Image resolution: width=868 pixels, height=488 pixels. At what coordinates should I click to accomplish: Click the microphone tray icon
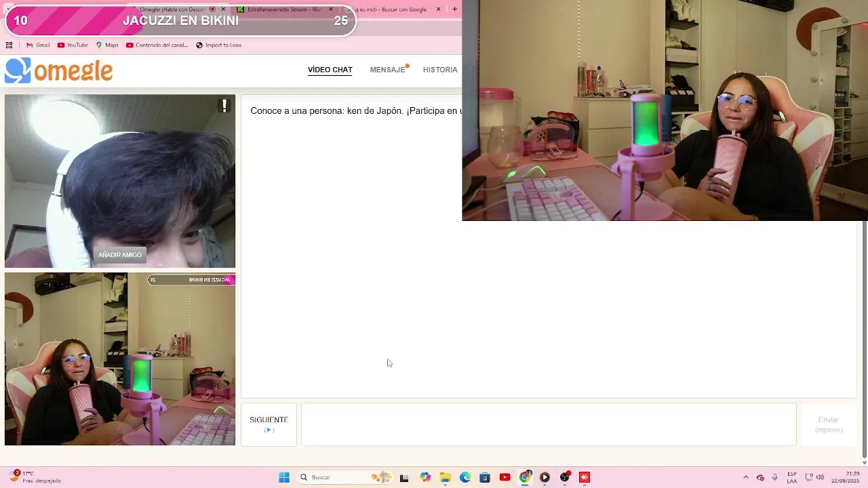(774, 477)
